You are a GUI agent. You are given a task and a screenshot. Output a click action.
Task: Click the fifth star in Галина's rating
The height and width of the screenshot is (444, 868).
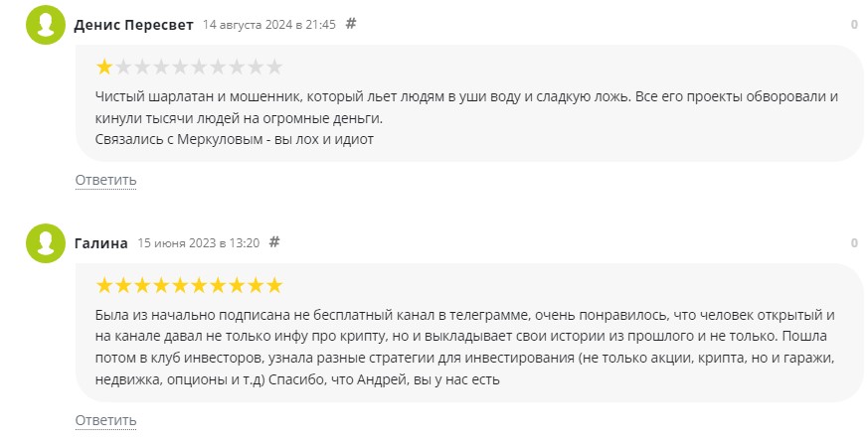pyautogui.click(x=179, y=286)
